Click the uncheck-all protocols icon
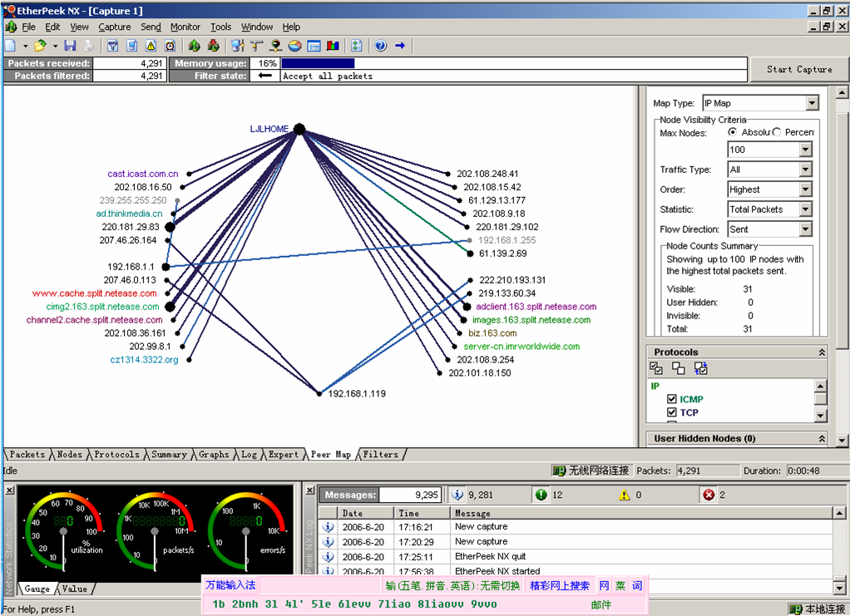Image resolution: width=850 pixels, height=616 pixels. pos(679,368)
